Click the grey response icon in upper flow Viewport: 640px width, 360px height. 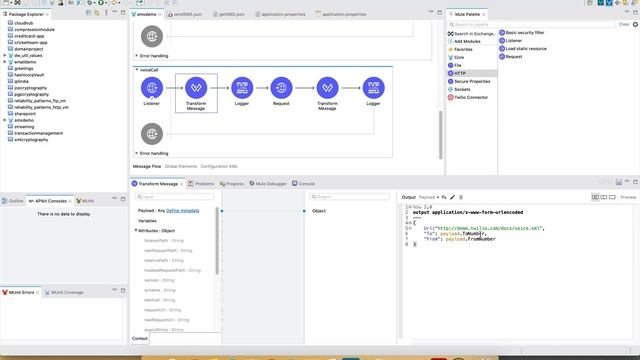point(152,36)
